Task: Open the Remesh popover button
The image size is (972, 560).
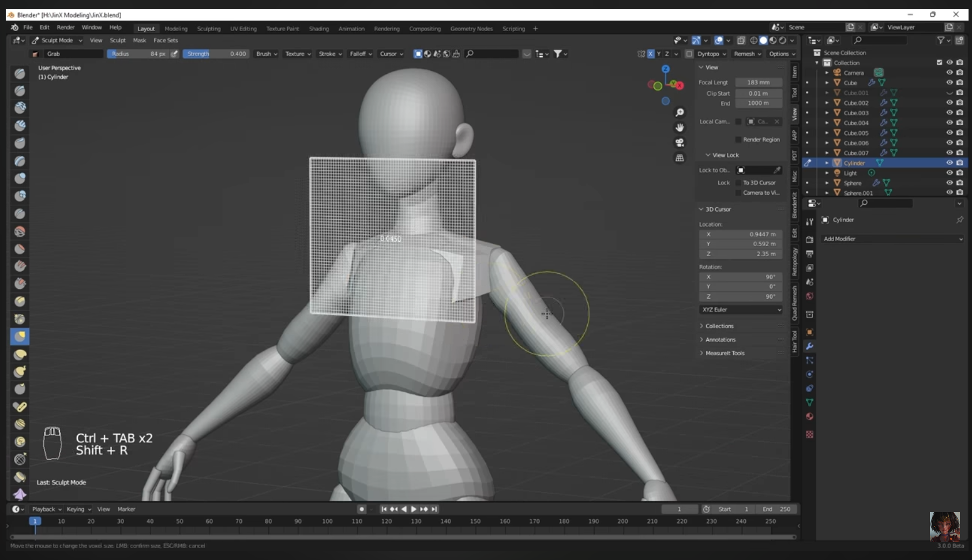Action: (x=747, y=54)
